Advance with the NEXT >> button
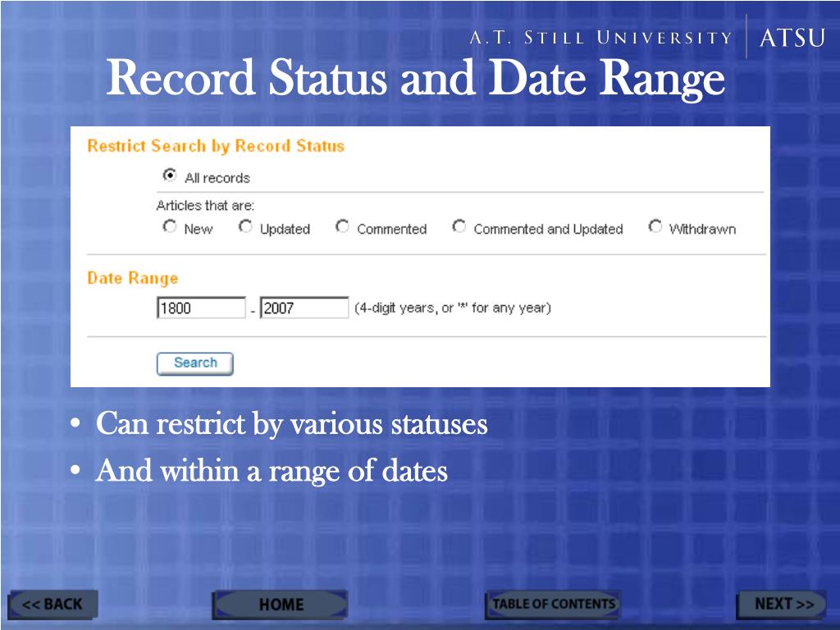Viewport: 840px width, 630px height. pos(782,605)
